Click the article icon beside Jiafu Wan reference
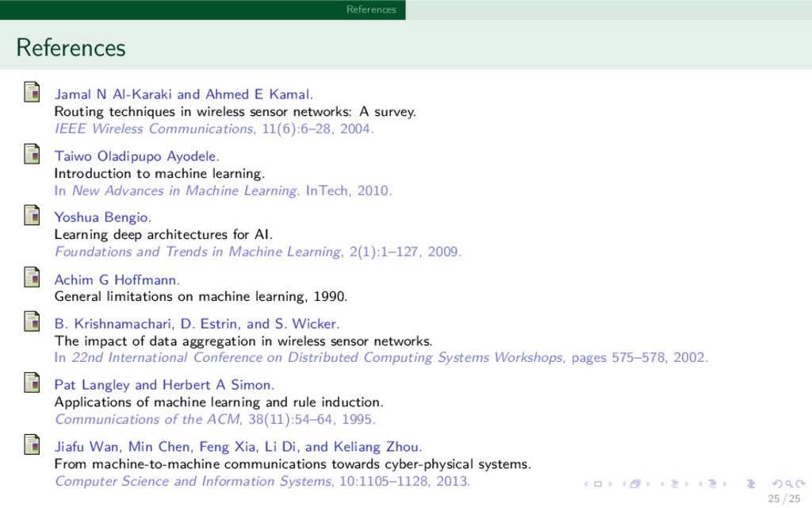This screenshot has height=508, width=812. [32, 444]
